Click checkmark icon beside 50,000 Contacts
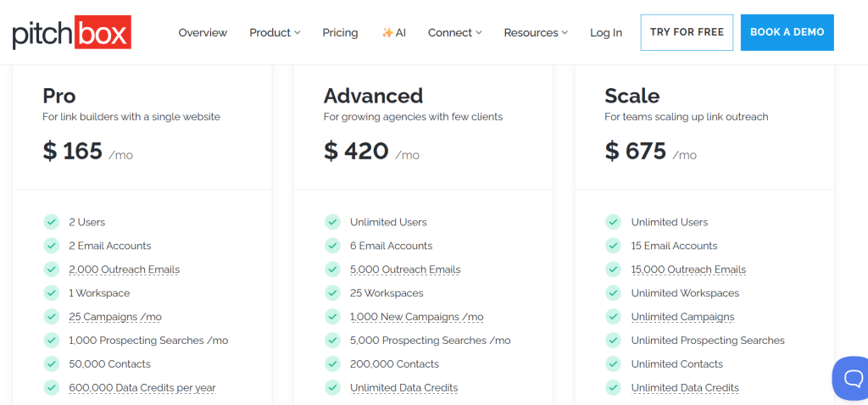Image resolution: width=868 pixels, height=405 pixels. (52, 364)
